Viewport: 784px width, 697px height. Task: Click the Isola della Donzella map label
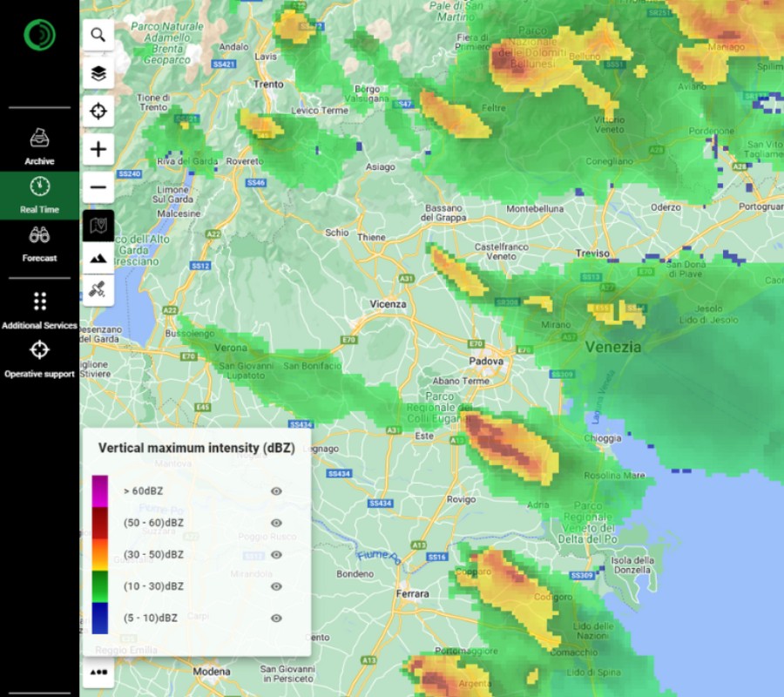[x=632, y=565]
